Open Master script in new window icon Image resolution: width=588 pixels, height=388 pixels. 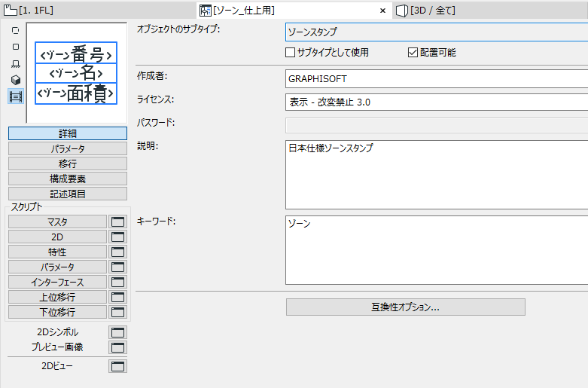(117, 221)
